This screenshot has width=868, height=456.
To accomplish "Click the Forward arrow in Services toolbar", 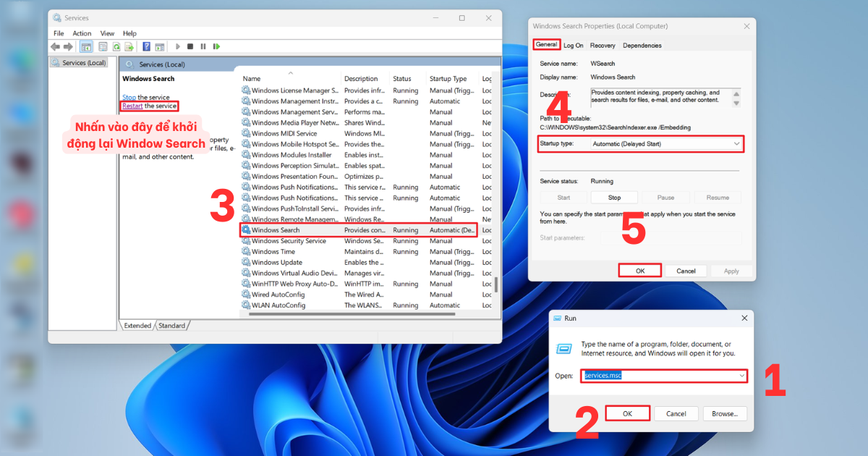I will click(68, 46).
